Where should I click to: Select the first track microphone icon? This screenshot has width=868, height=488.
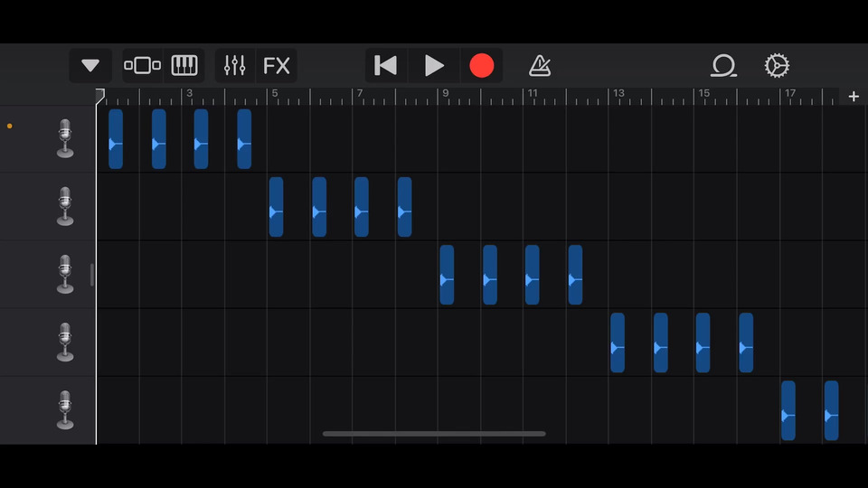[65, 138]
